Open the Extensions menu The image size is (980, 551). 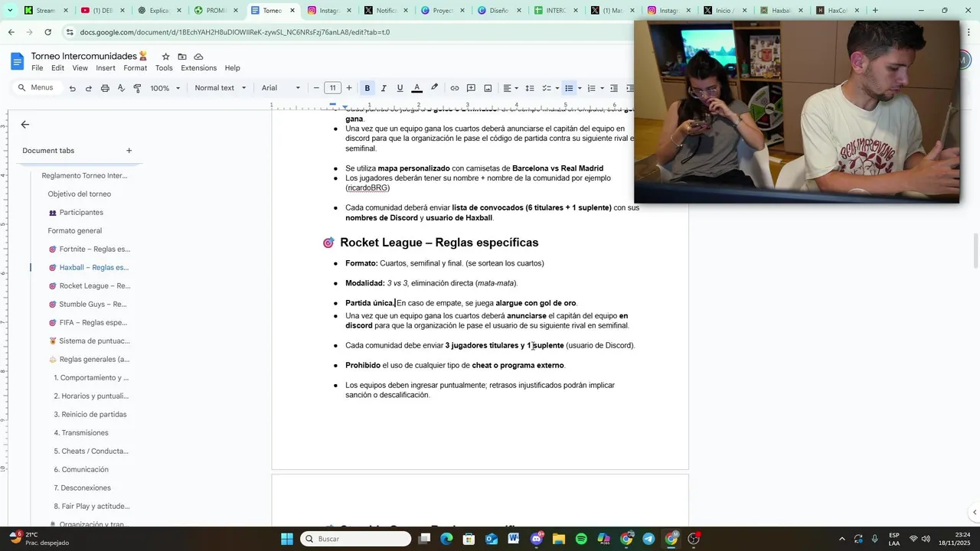click(x=198, y=68)
